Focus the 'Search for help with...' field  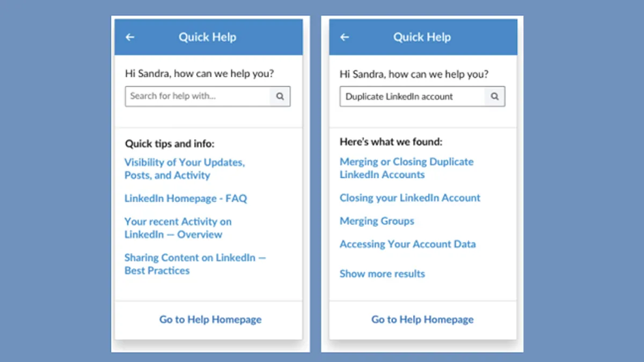(x=197, y=97)
